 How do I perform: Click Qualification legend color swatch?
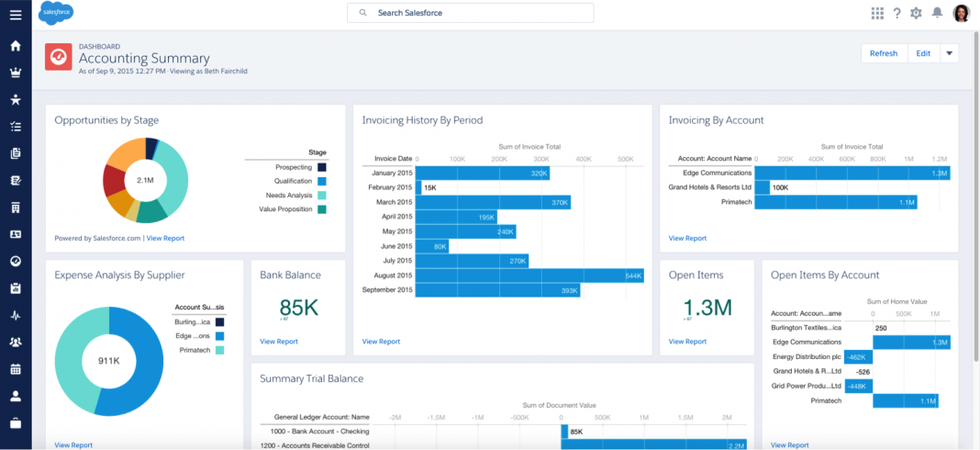click(322, 182)
